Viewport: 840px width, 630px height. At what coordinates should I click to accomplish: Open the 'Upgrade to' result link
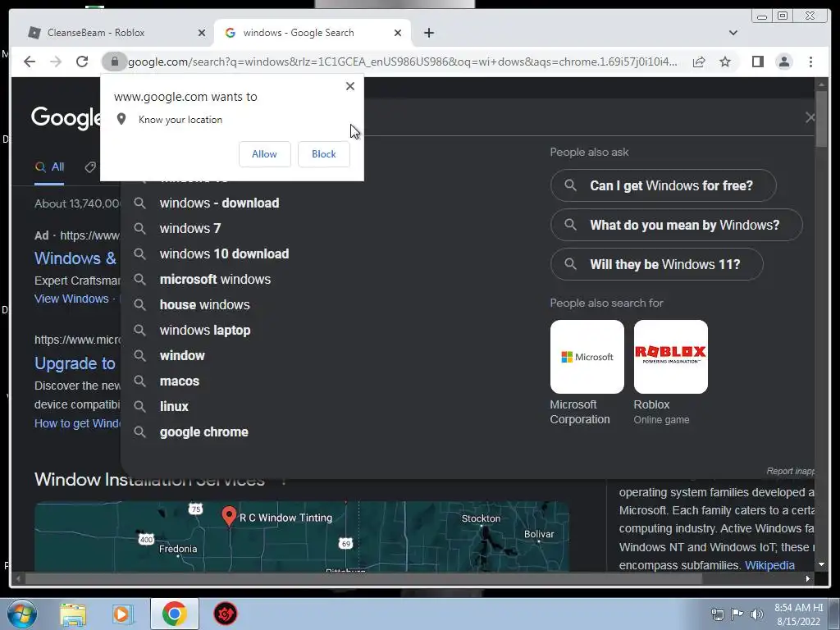click(x=75, y=363)
